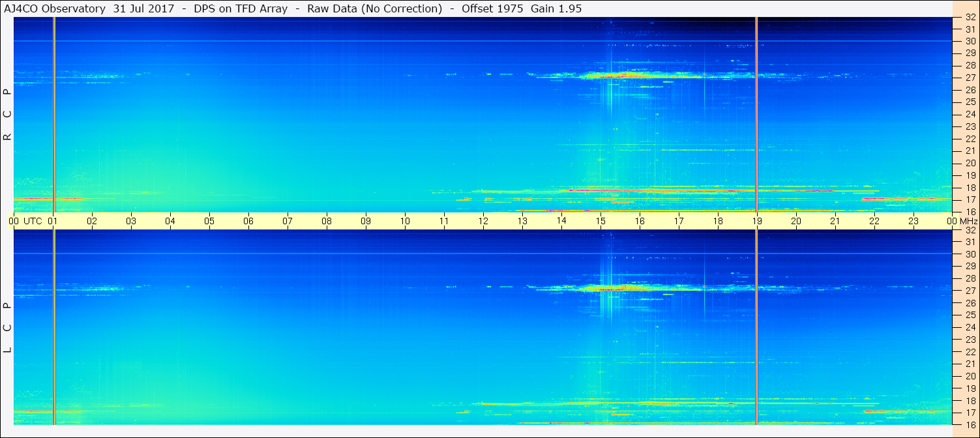Click the 00 UTC time label

[x=25, y=221]
